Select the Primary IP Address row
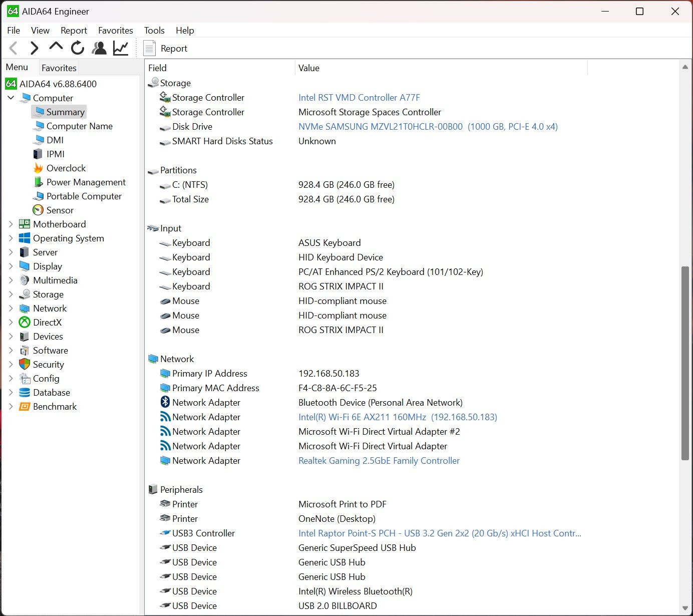Screen dimensions: 693x616 366,374
